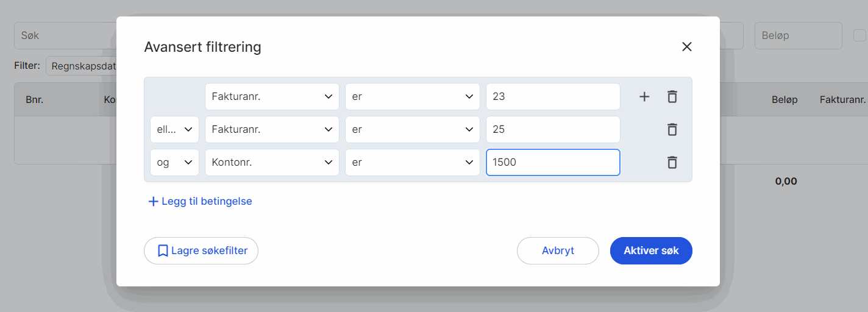Click the plus icon beside the first condition
Image resolution: width=868 pixels, height=312 pixels.
click(644, 96)
